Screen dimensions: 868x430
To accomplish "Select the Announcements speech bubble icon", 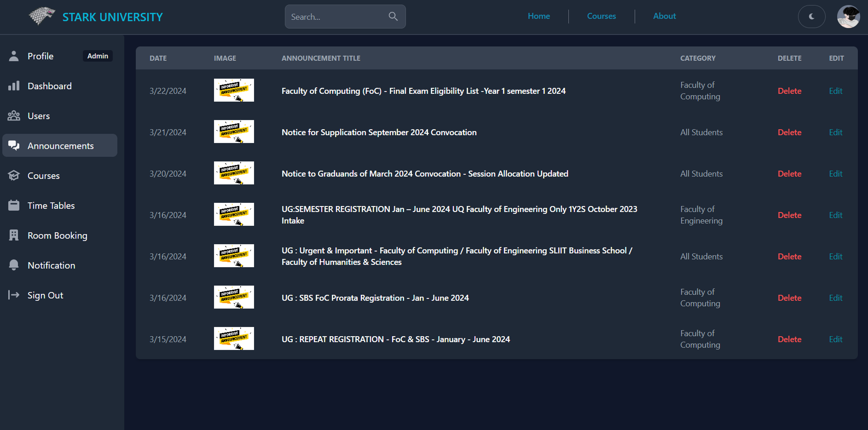I will click(x=14, y=145).
